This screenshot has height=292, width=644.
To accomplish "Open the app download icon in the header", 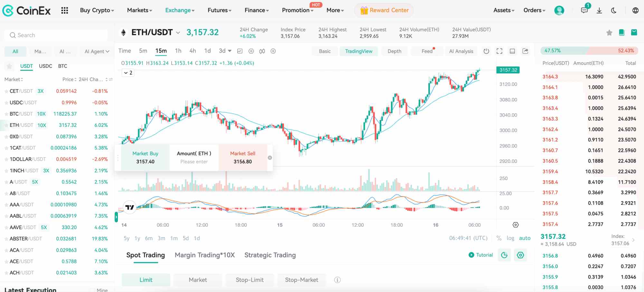I will pyautogui.click(x=599, y=10).
